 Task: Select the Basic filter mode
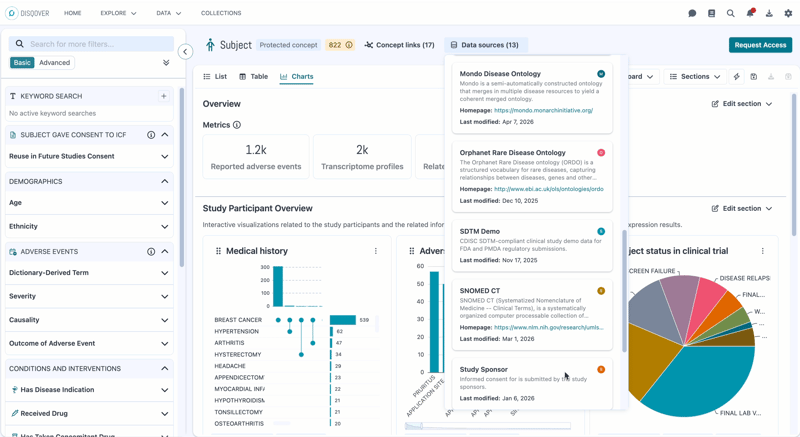click(x=22, y=63)
